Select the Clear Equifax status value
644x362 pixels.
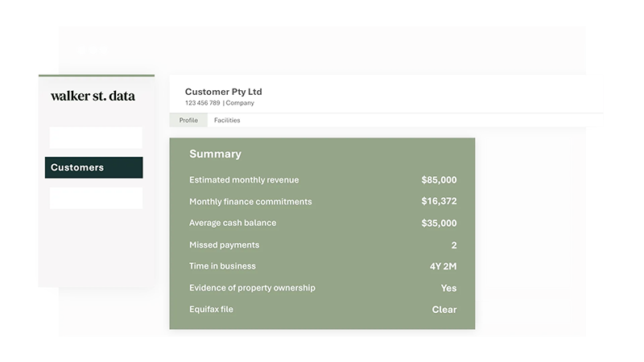point(444,310)
